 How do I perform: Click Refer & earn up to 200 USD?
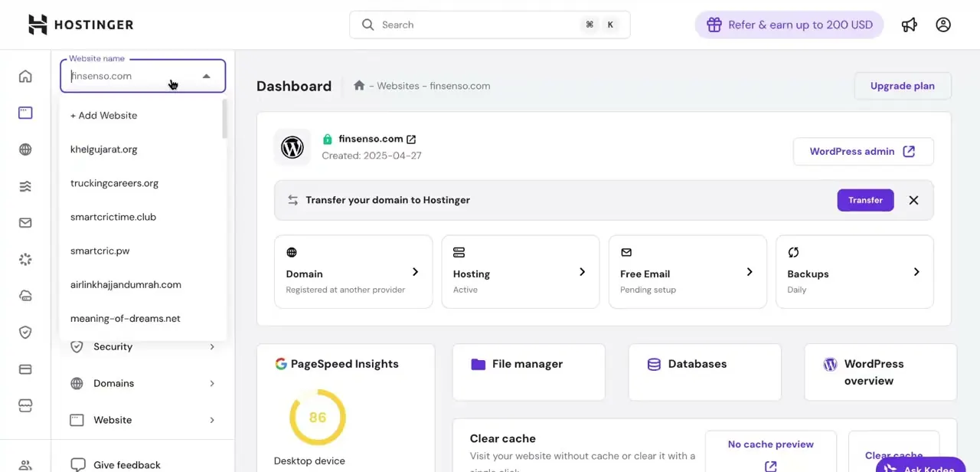789,25
